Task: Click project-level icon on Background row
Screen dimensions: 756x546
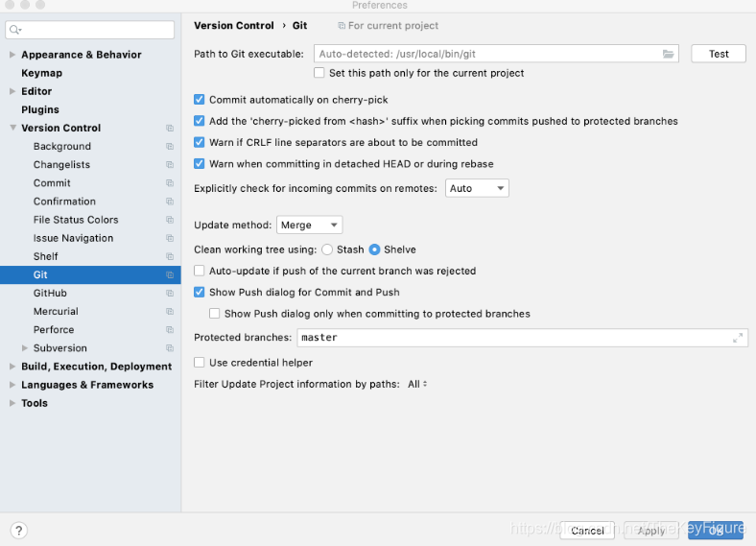Action: pos(170,147)
